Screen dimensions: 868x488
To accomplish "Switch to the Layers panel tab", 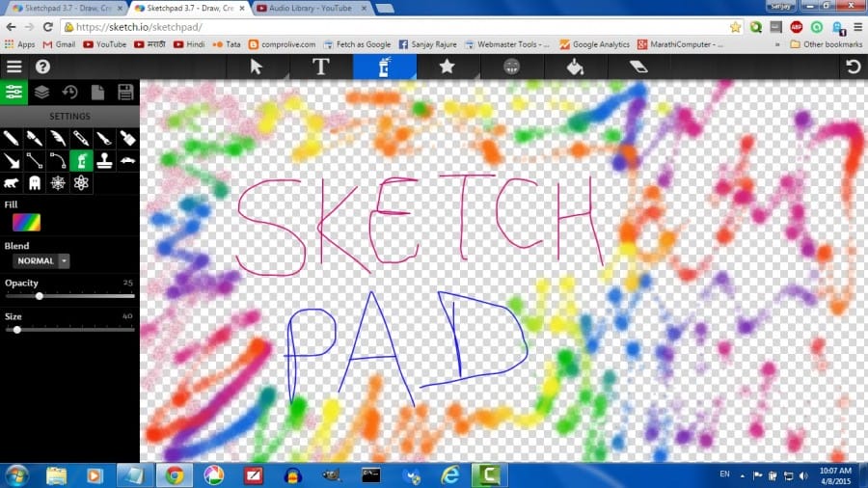I will pos(41,93).
